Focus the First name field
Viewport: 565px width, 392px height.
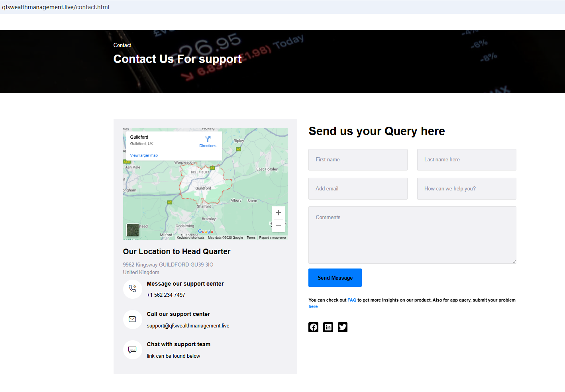[x=358, y=160]
